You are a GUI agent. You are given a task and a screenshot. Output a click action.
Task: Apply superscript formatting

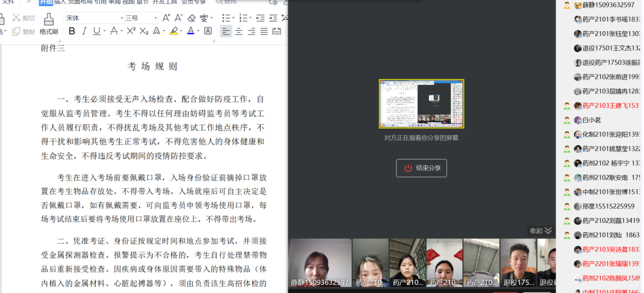[131, 31]
